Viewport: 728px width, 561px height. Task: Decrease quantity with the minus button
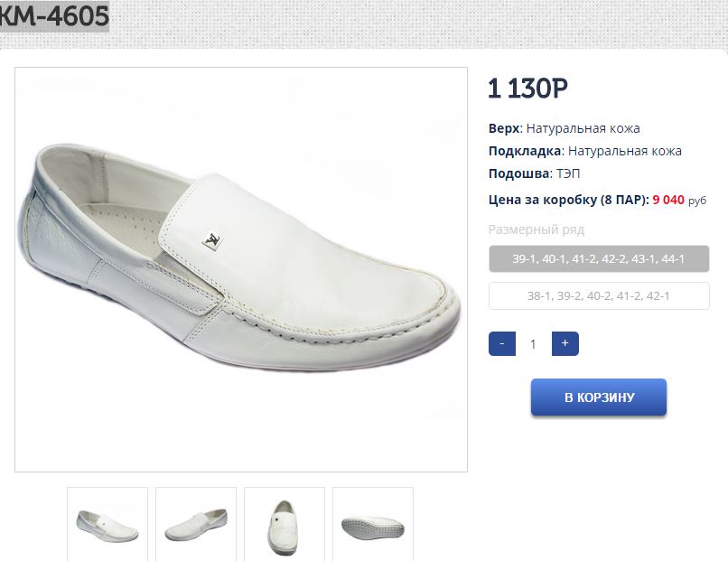(x=502, y=344)
